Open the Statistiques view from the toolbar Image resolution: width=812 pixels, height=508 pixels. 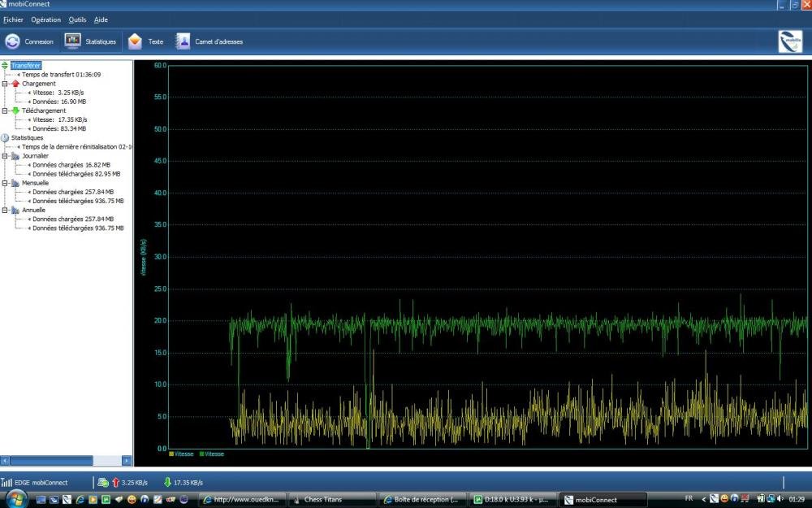click(x=73, y=41)
